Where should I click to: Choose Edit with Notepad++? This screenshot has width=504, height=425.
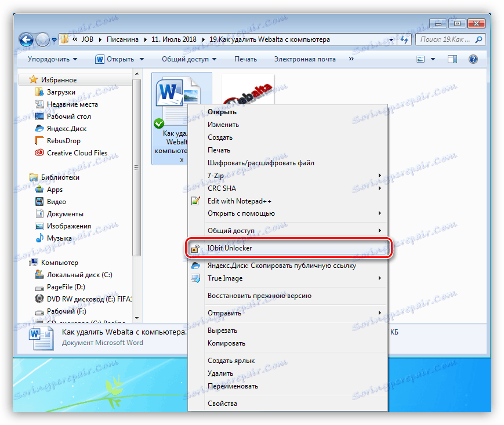coord(288,201)
